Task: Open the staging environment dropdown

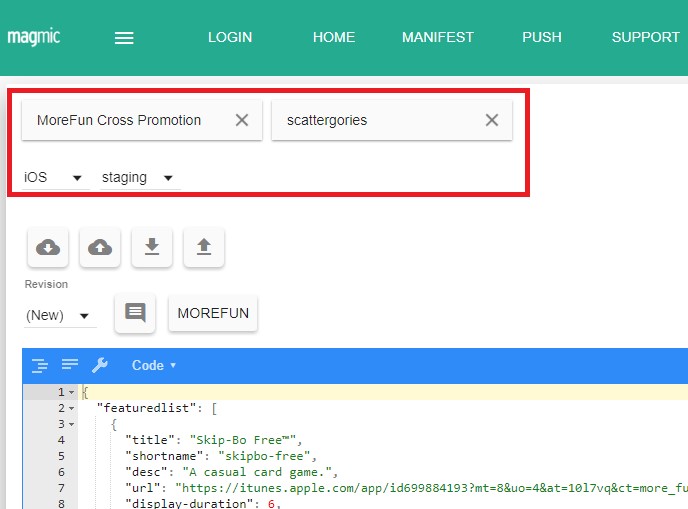Action: click(140, 178)
